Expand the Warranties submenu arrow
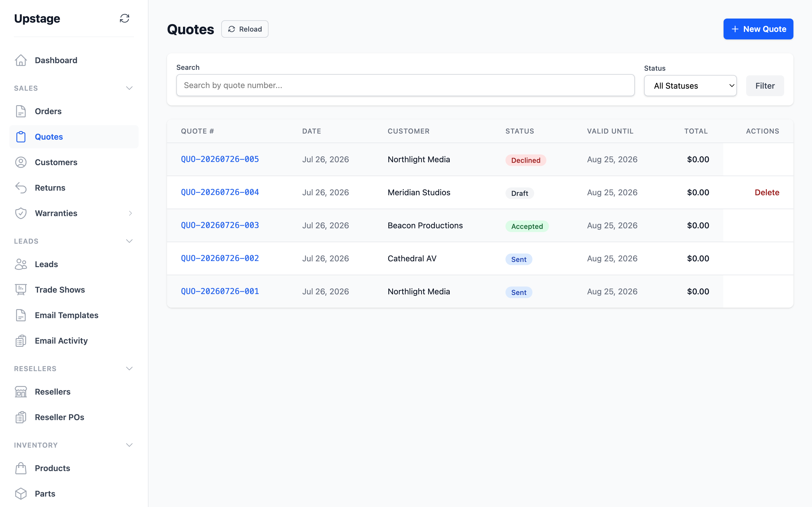812x507 pixels. point(130,213)
